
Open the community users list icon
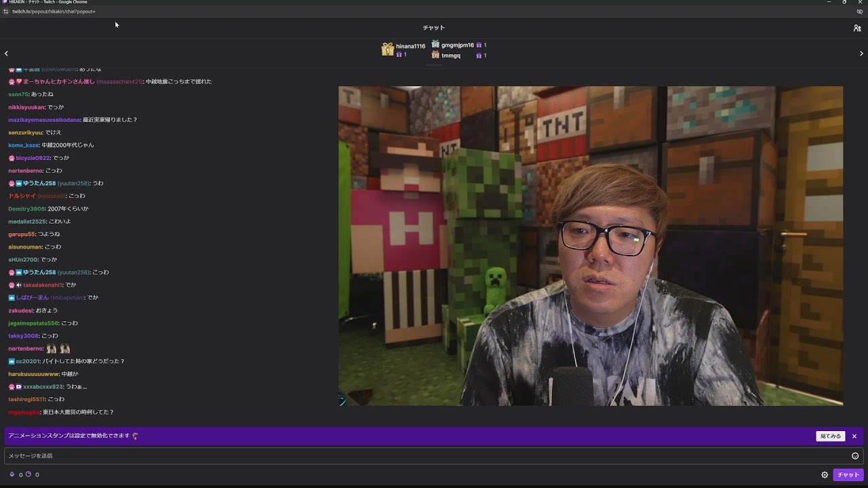[857, 28]
